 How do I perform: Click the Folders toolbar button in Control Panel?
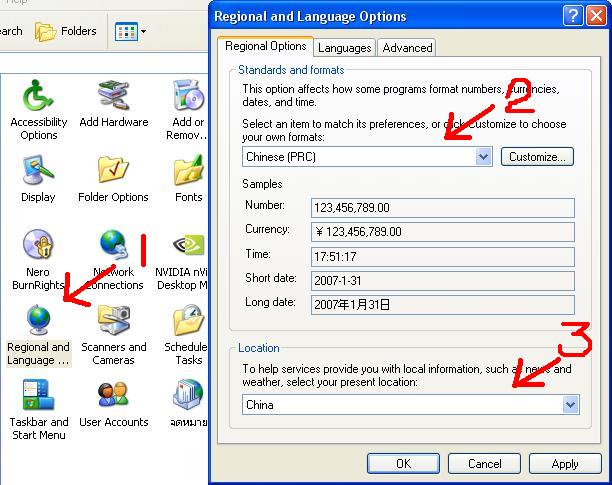click(66, 31)
